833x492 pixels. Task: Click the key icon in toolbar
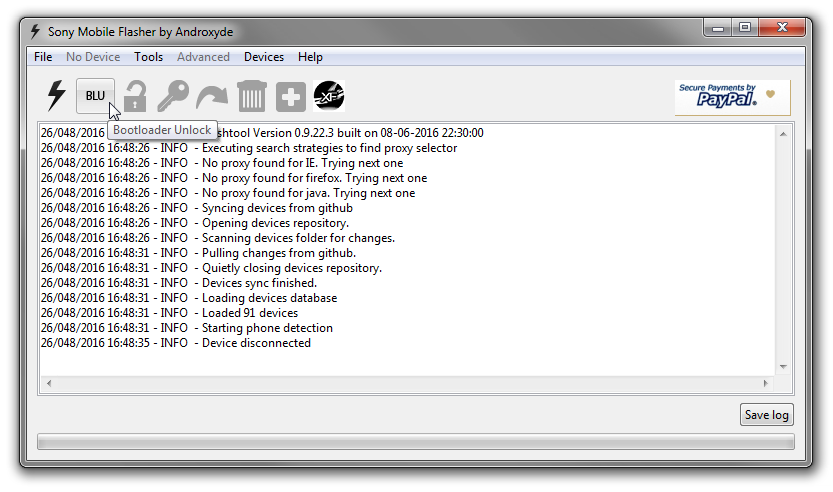pyautogui.click(x=173, y=96)
